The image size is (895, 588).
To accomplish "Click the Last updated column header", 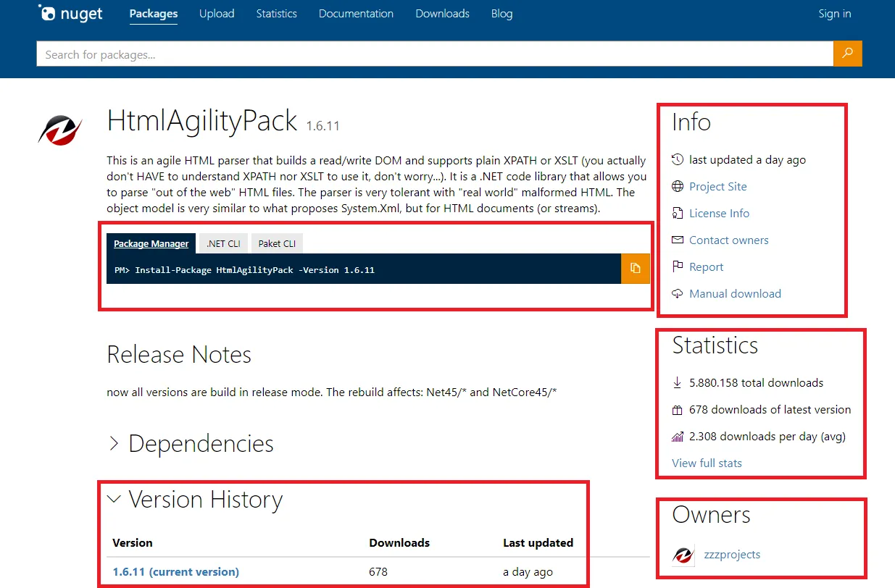I will [538, 542].
